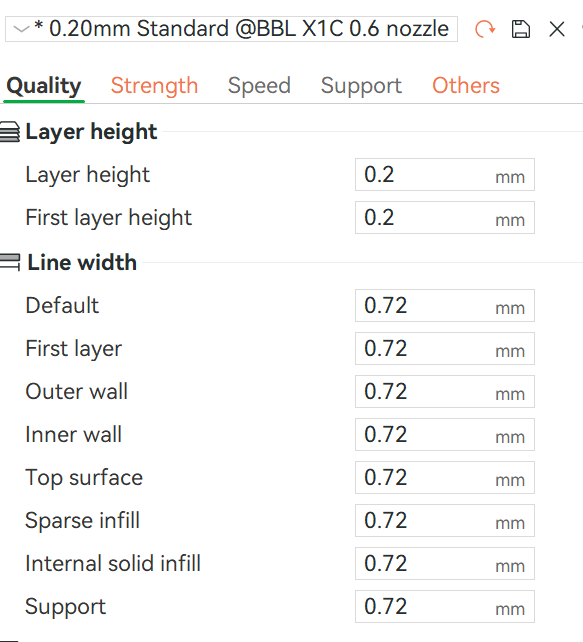Edit the First layer height field
The height and width of the screenshot is (642, 583).
pos(445,217)
